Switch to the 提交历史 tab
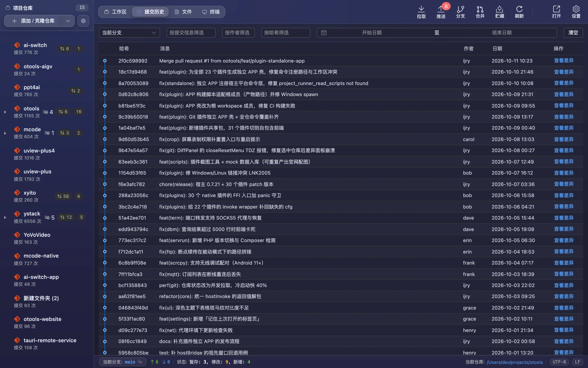This screenshot has width=588, height=368. [x=150, y=12]
